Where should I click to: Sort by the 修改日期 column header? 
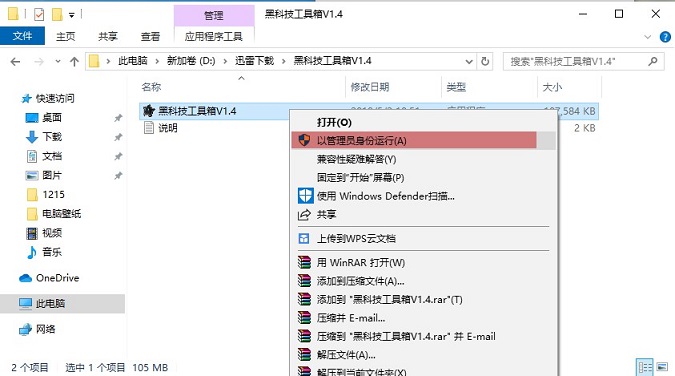point(370,87)
